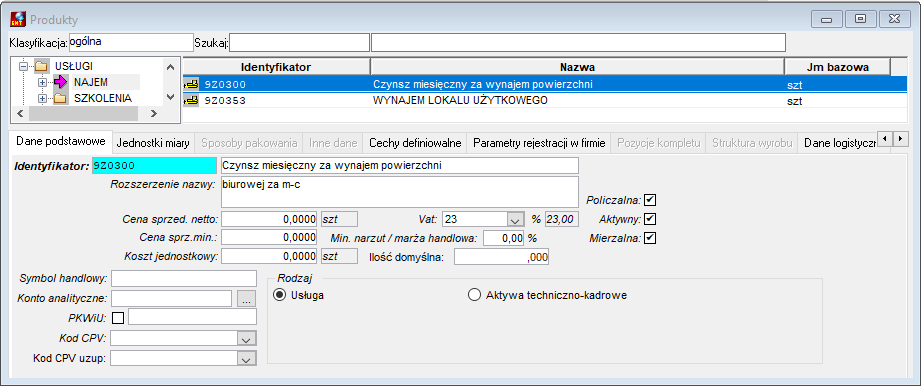The height and width of the screenshot is (386, 921).
Task: Open the Cechy definiowalne tab
Action: pyautogui.click(x=415, y=143)
